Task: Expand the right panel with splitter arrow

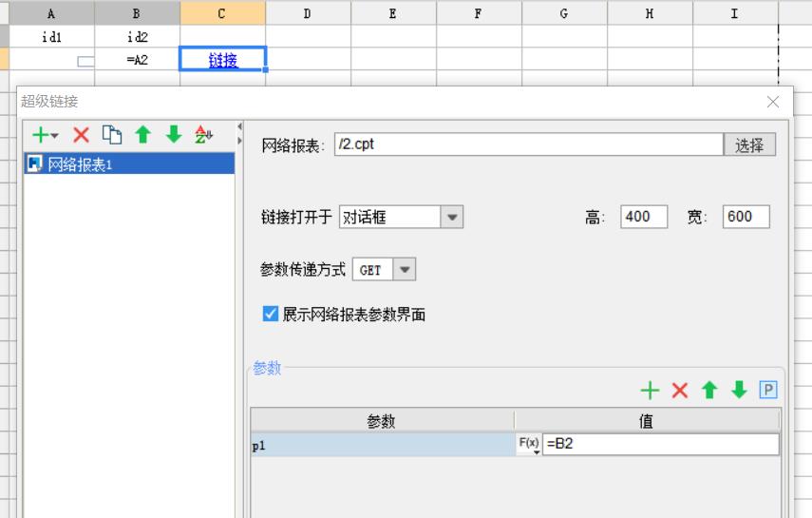Action: (239, 141)
